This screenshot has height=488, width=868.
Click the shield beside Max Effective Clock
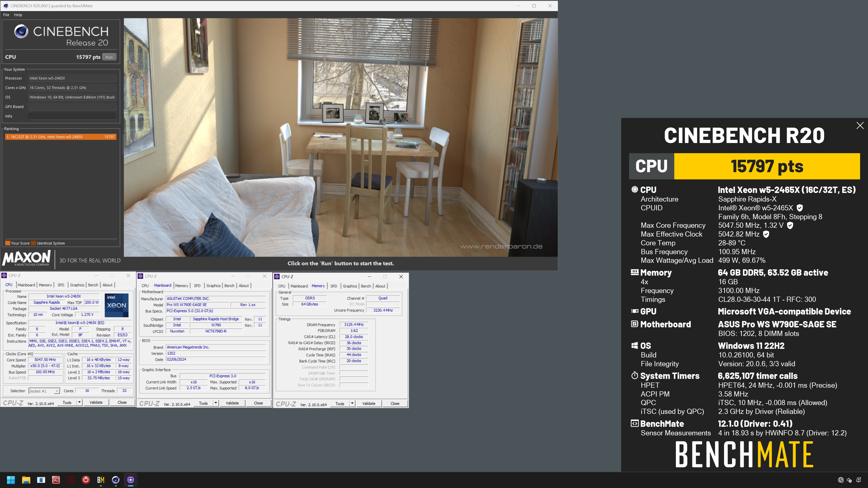(x=766, y=234)
